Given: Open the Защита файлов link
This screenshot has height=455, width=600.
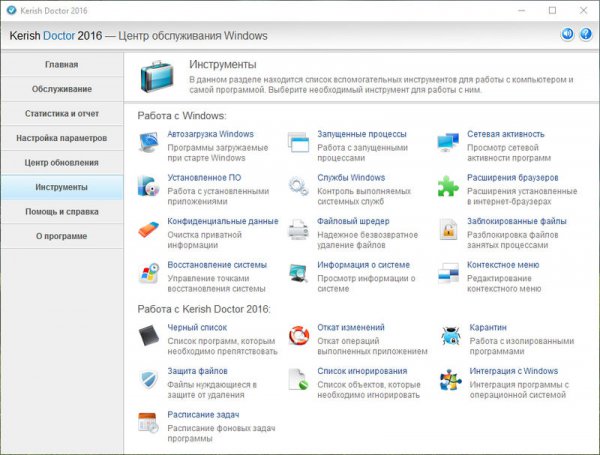Looking at the screenshot, I should [x=197, y=371].
